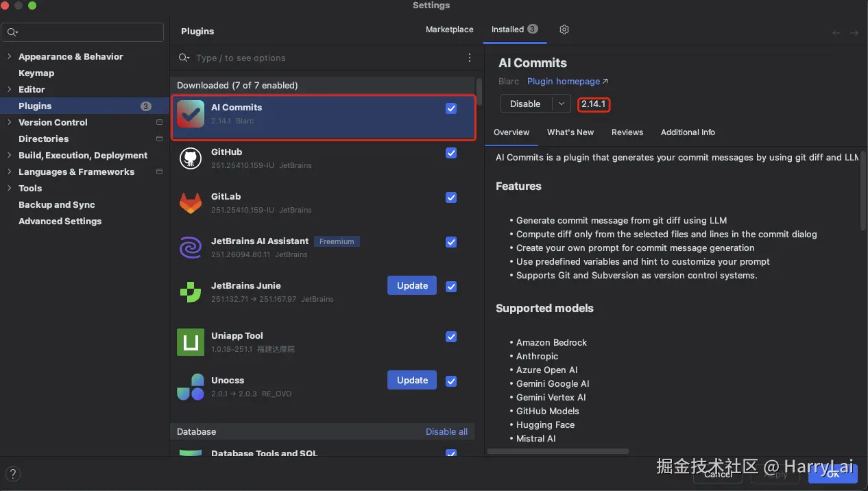Click the Plugins update count badge
The height and width of the screenshot is (491, 868).
(146, 106)
